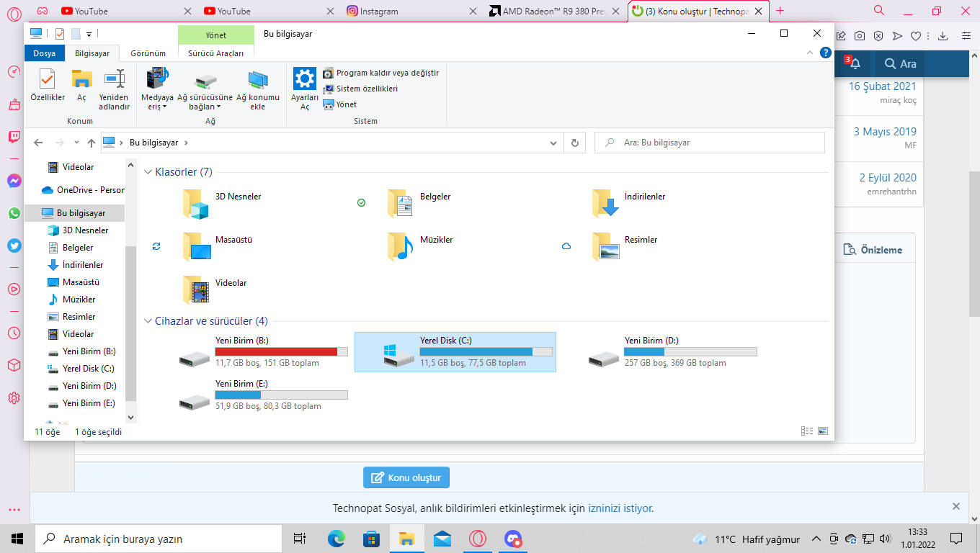
Task: Dismiss the Technopat notification banner
Action: click(x=956, y=506)
